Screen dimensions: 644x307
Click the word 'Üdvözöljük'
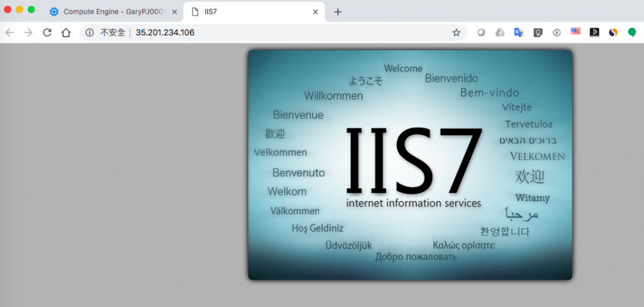pyautogui.click(x=348, y=246)
